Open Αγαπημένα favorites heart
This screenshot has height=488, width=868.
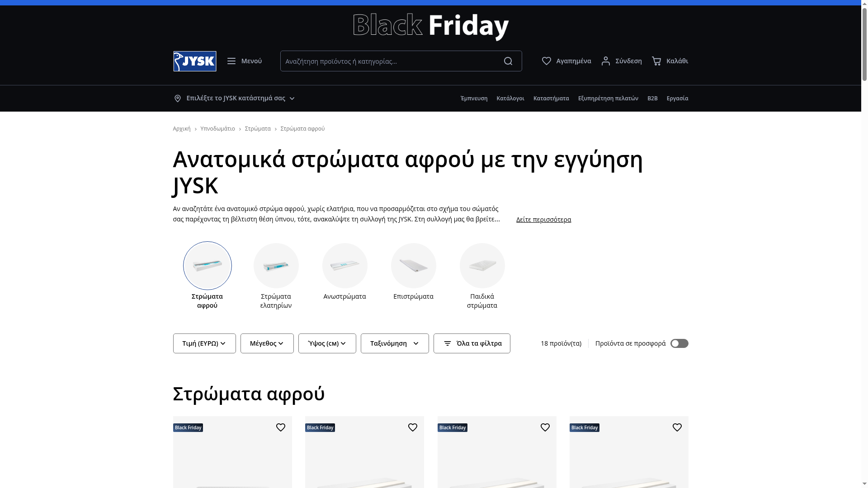click(566, 61)
